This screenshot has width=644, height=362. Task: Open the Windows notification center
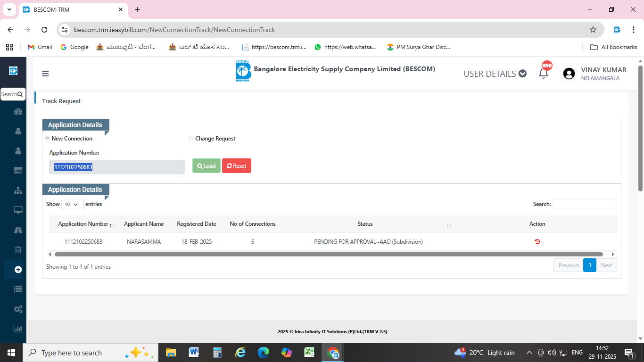pos(629,353)
